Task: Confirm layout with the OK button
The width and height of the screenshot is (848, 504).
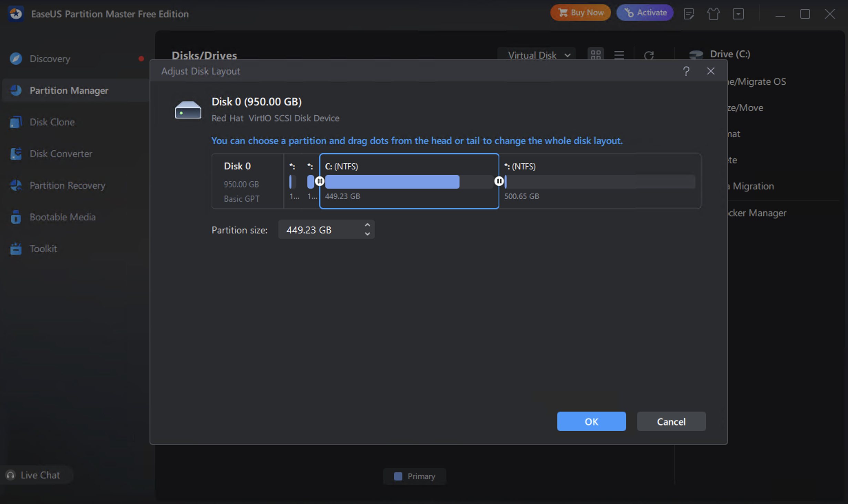Action: tap(591, 421)
